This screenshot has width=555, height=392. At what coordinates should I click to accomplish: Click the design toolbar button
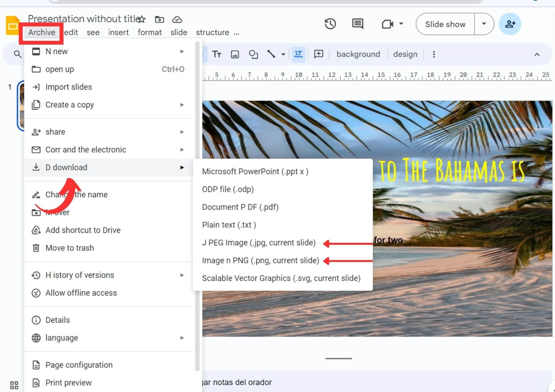coord(405,54)
